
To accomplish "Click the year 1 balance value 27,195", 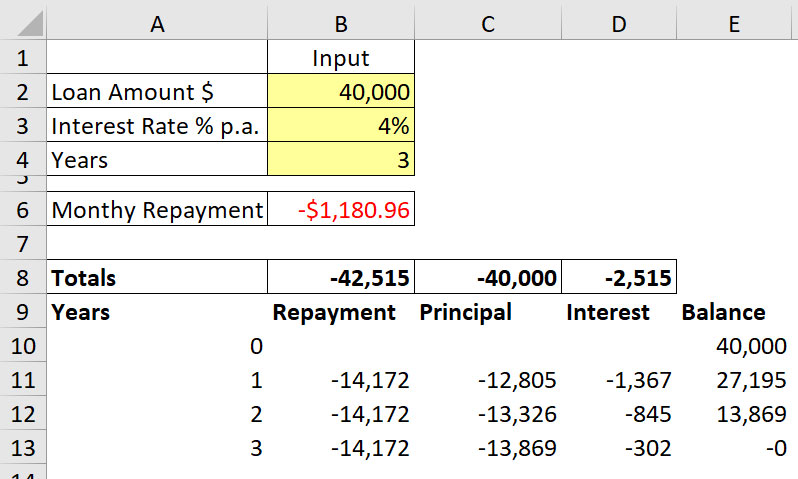I will 736,380.
